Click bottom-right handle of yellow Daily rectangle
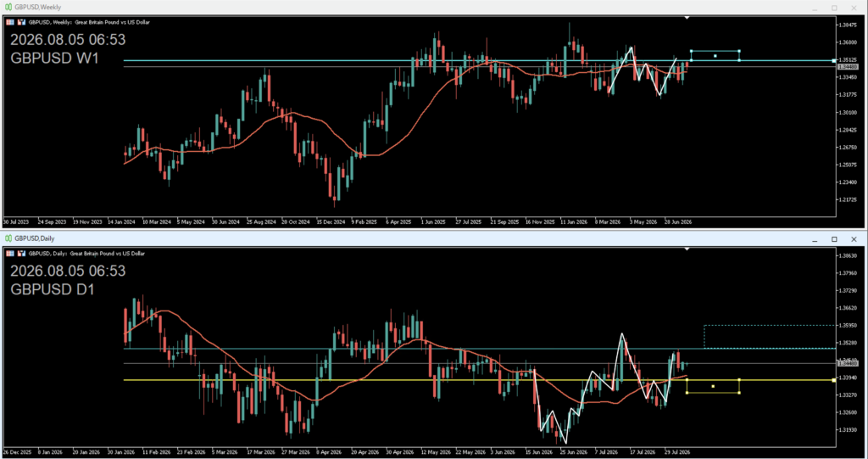The height and width of the screenshot is (459, 868). pyautogui.click(x=739, y=393)
